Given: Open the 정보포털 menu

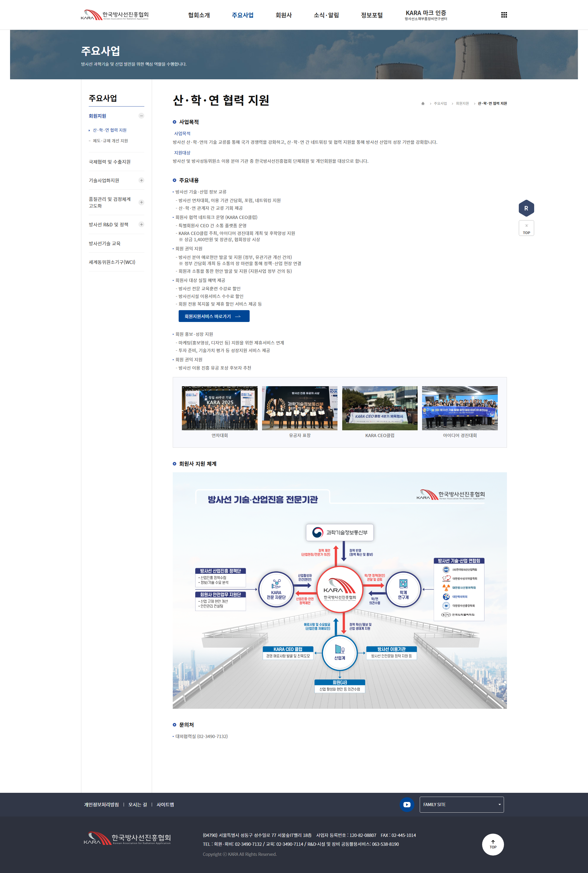Looking at the screenshot, I should [x=371, y=15].
